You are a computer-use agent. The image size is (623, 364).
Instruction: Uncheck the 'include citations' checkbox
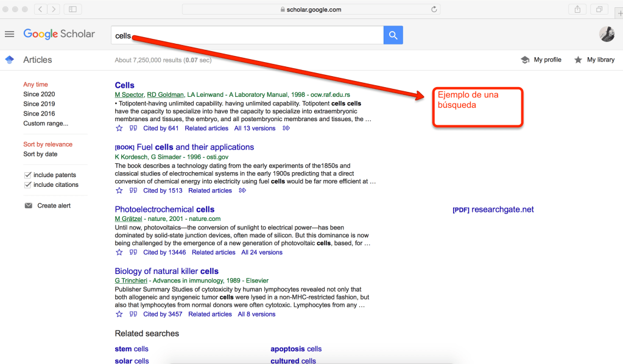27,185
